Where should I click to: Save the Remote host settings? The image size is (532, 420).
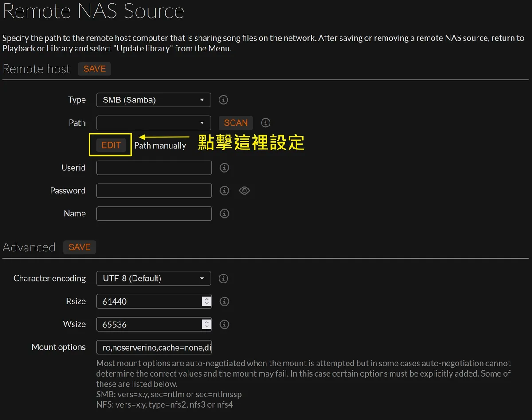(x=94, y=69)
